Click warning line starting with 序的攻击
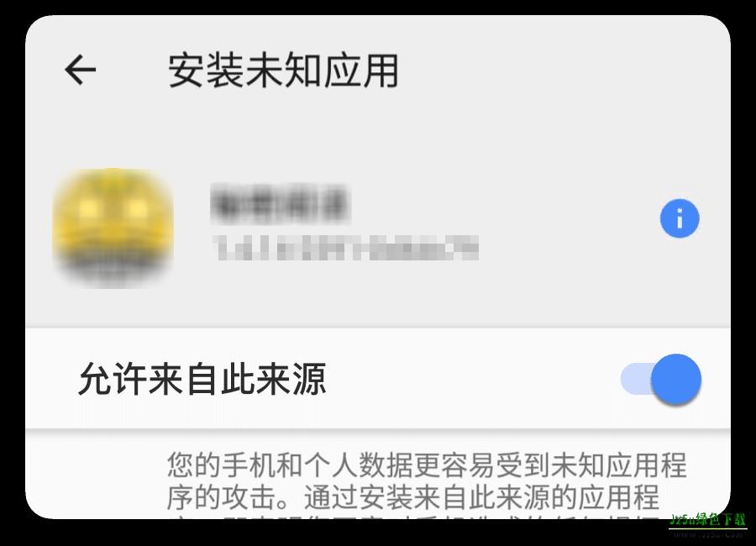The image size is (756, 546). (x=412, y=496)
